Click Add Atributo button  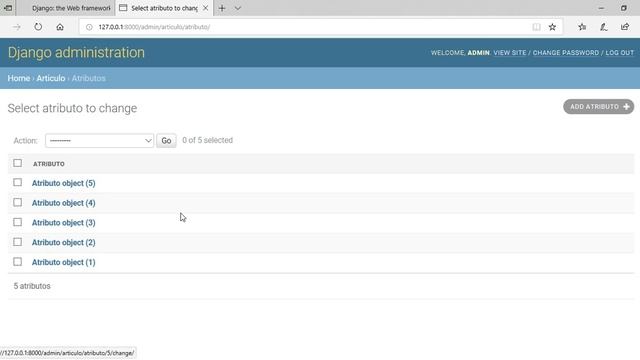pyautogui.click(x=598, y=107)
